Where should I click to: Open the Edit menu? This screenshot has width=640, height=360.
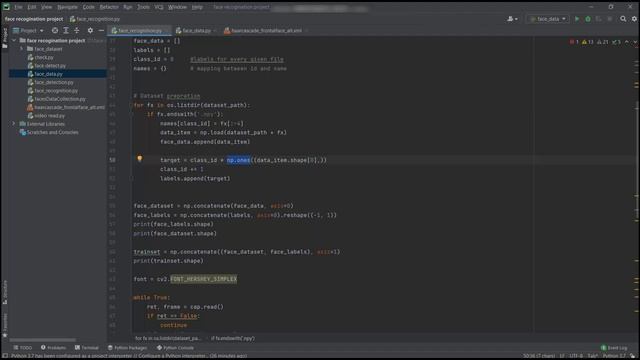32,7
